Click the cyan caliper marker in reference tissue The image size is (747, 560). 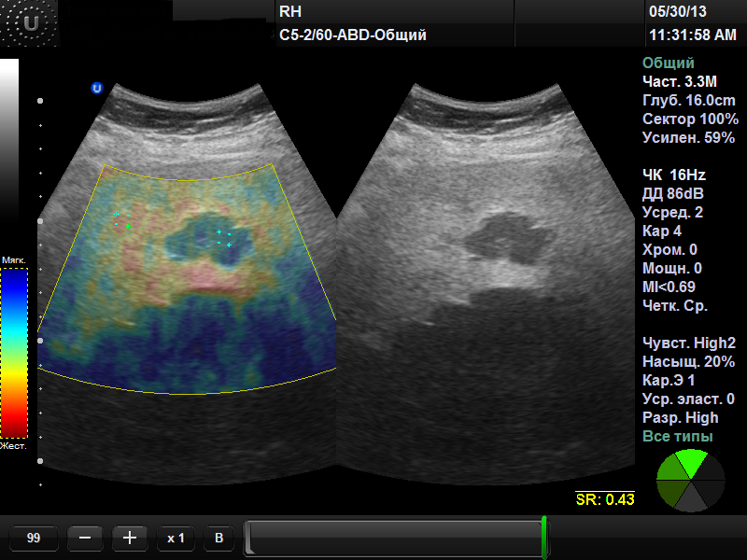[121, 219]
